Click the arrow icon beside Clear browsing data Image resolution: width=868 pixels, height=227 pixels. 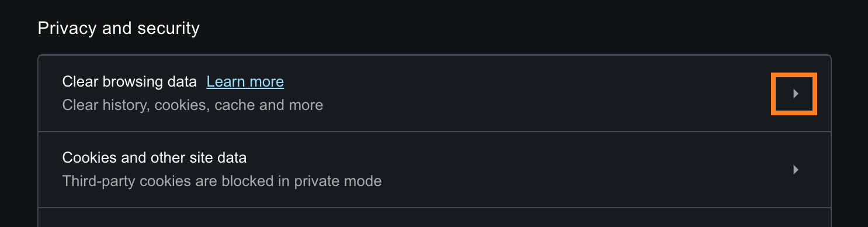point(795,94)
